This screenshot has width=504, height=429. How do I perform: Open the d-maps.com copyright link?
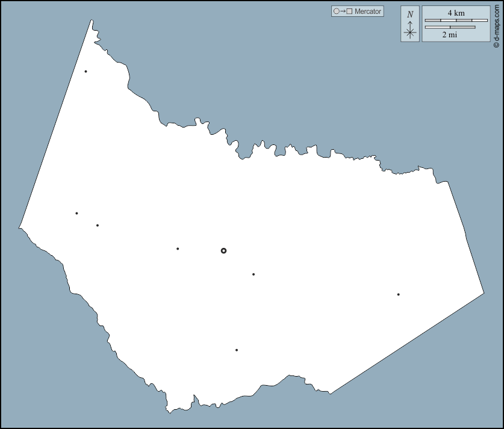click(496, 24)
